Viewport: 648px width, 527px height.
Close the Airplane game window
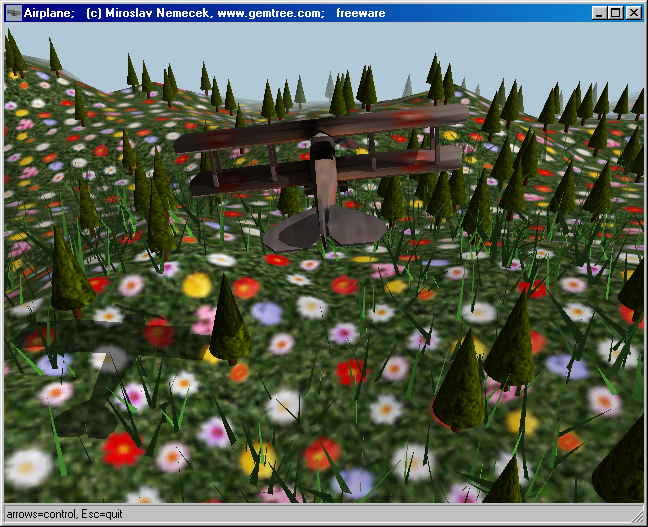click(x=634, y=13)
